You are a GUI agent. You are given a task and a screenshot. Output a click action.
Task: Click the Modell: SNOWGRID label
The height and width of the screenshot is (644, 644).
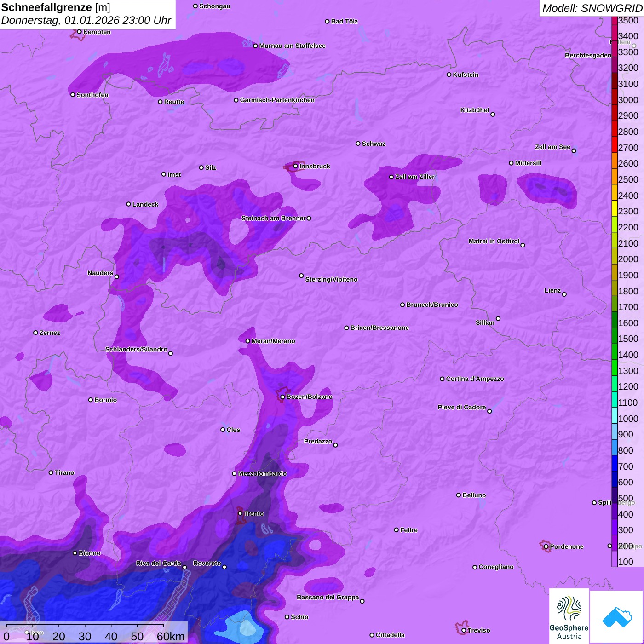[592, 8]
